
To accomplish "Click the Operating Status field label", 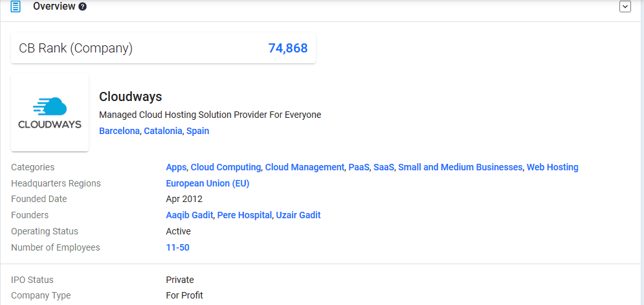I will [x=45, y=231].
